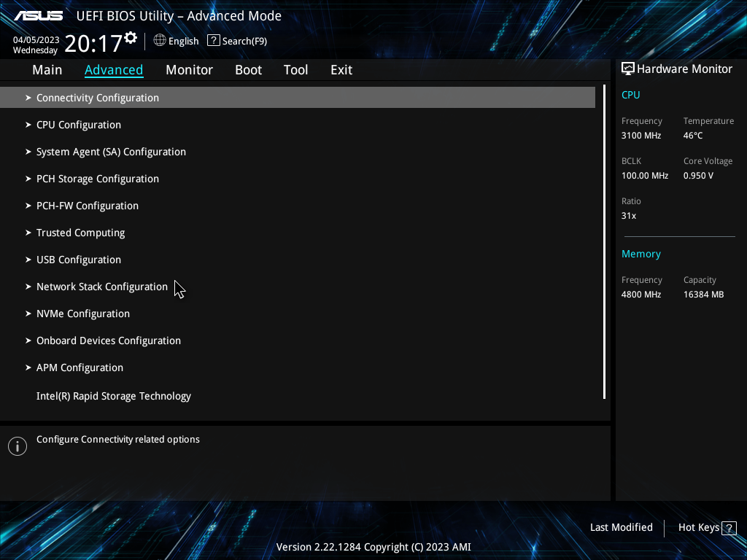The width and height of the screenshot is (747, 560).
Task: Change BIOS language by clicking English
Action: click(x=183, y=41)
